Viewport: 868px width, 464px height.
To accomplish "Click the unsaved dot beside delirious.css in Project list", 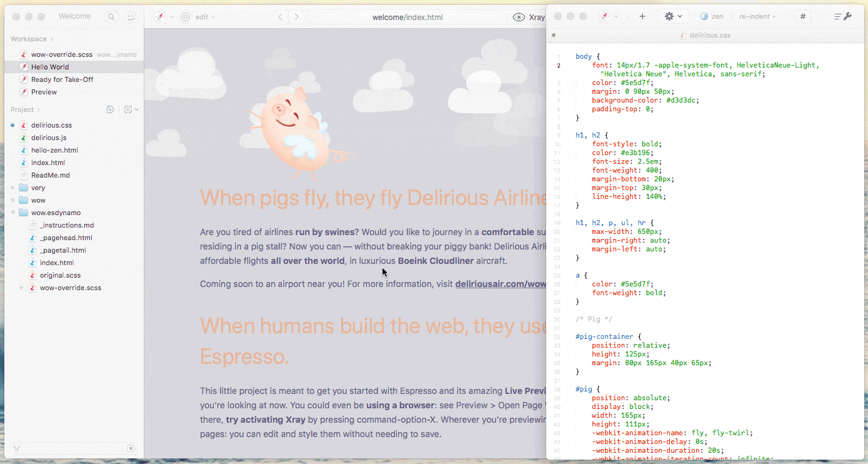I will click(x=12, y=125).
